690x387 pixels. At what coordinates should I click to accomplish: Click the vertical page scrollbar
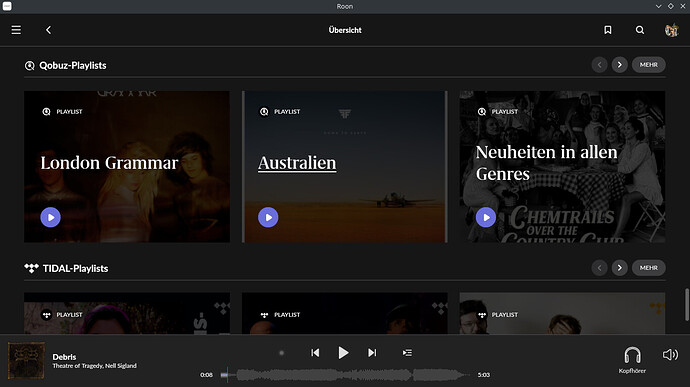[686, 305]
